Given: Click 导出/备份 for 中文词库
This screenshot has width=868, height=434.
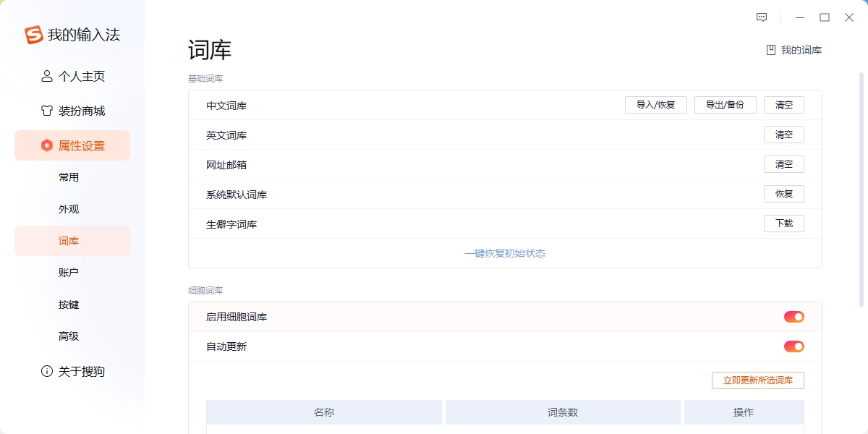Looking at the screenshot, I should pos(725,104).
